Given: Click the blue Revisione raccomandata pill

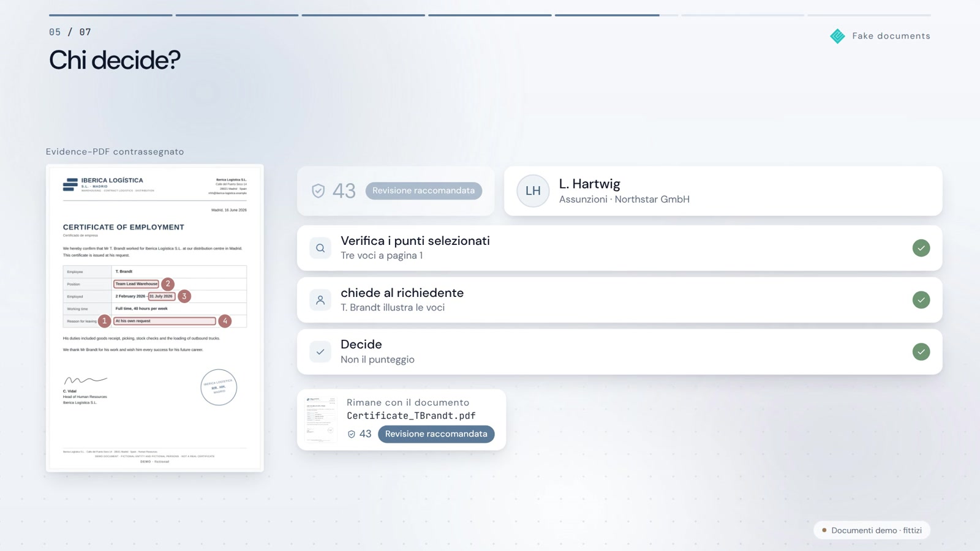Looking at the screenshot, I should [x=436, y=434].
